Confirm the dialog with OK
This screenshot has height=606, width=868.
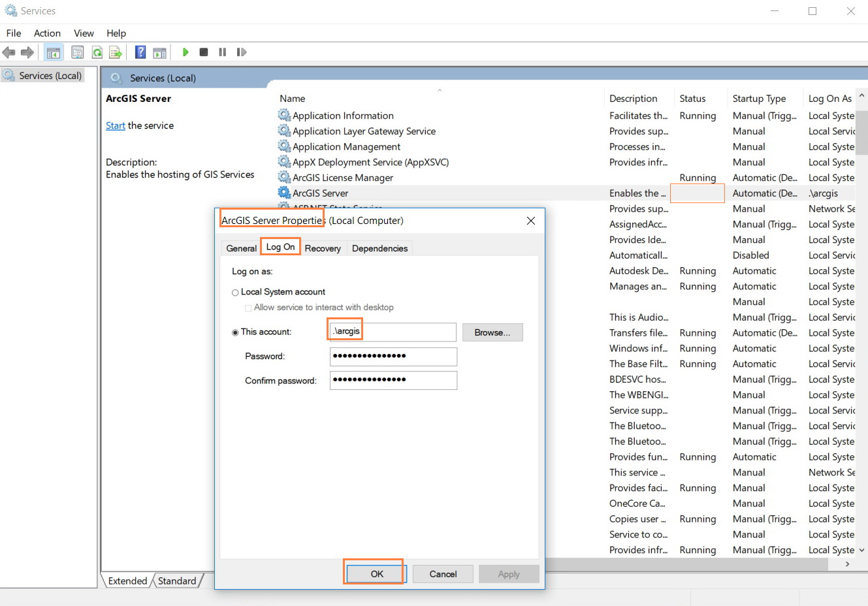[x=377, y=574]
